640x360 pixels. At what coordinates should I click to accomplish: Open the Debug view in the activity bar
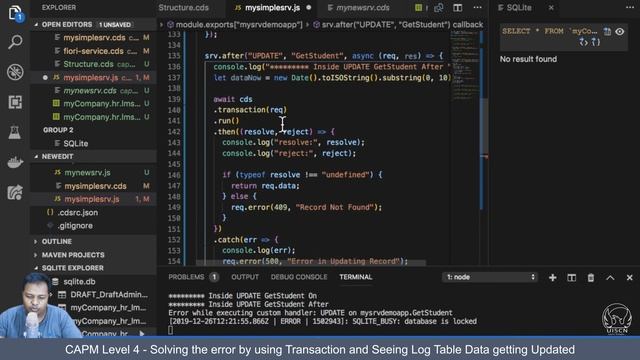click(x=15, y=72)
